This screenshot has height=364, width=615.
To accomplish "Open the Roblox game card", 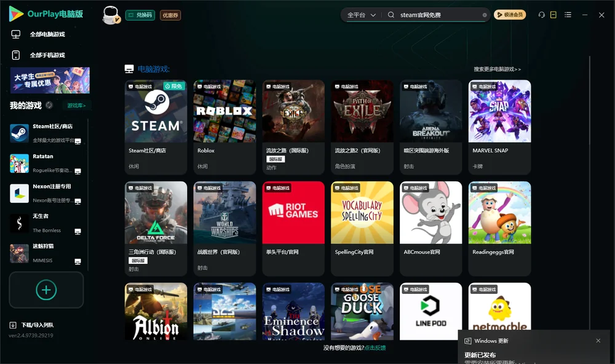I will [224, 127].
